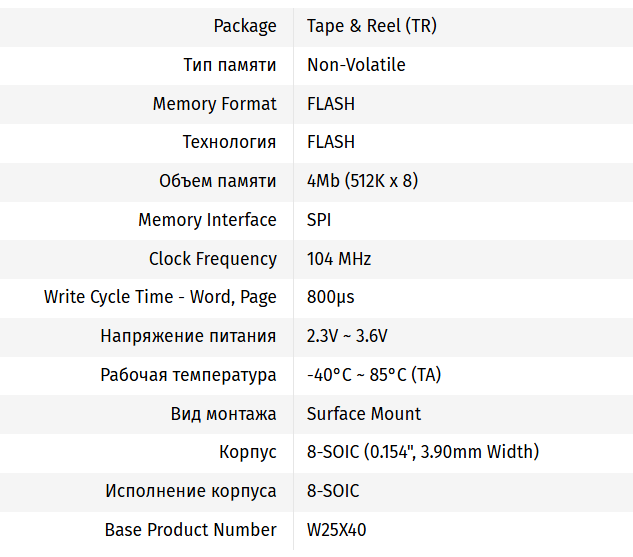The width and height of the screenshot is (633, 557).
Task: Select the "Surface Mount" mounting value
Action: pos(364,414)
